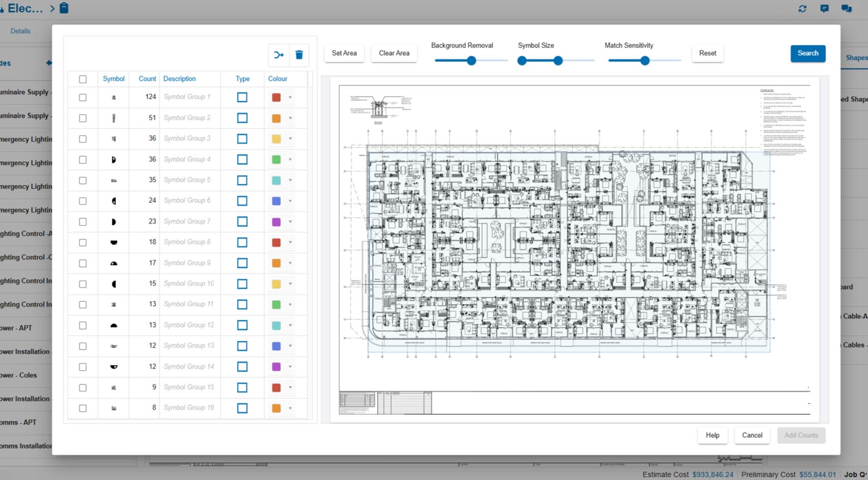Open colour dropdown for Symbol Group 14
868x480 pixels.
(x=290, y=367)
